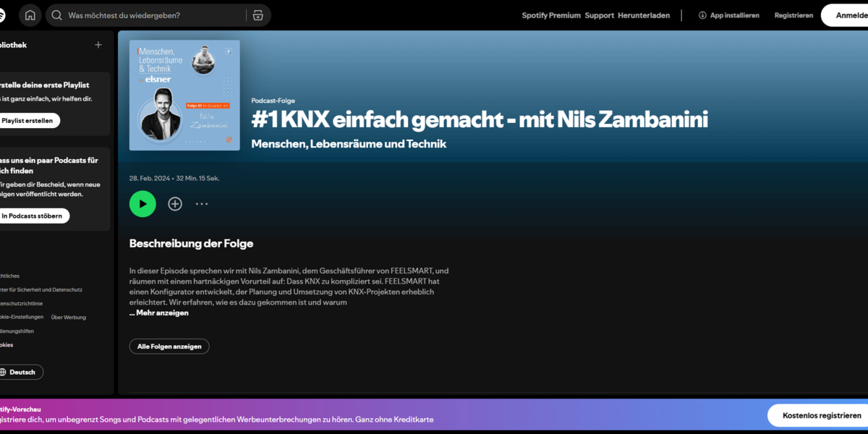Open the Herunterladen link

tap(644, 15)
